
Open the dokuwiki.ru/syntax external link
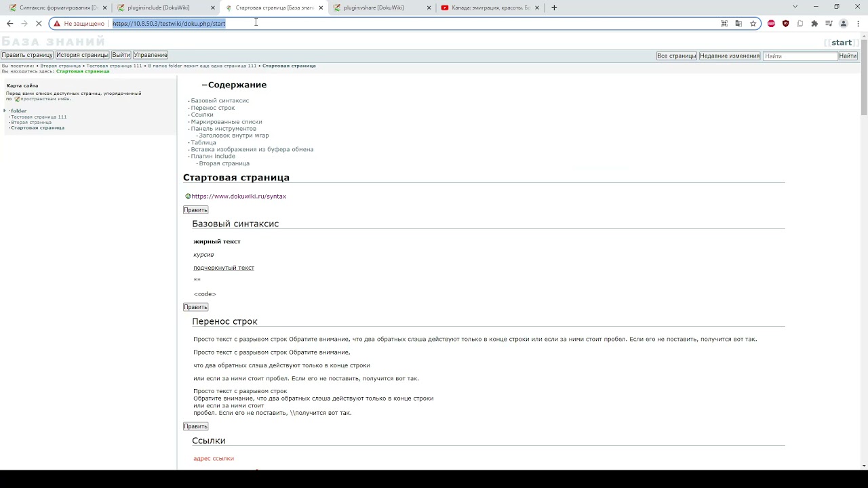pos(239,197)
